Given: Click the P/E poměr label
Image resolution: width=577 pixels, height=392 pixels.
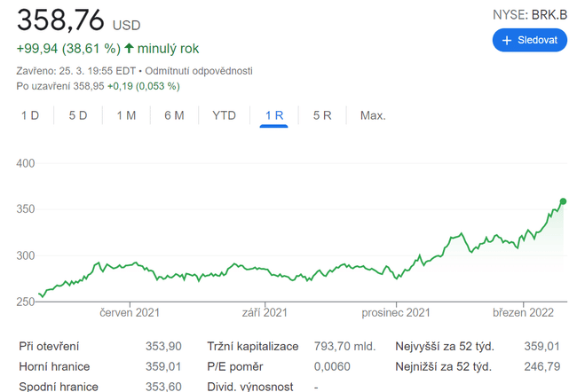Looking at the screenshot, I should coord(235,366).
